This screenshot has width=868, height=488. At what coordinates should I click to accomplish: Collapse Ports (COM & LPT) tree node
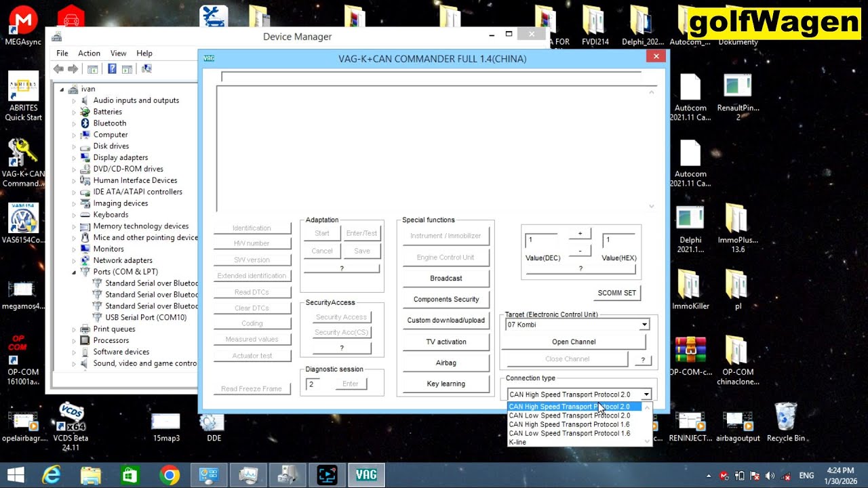[x=75, y=272]
